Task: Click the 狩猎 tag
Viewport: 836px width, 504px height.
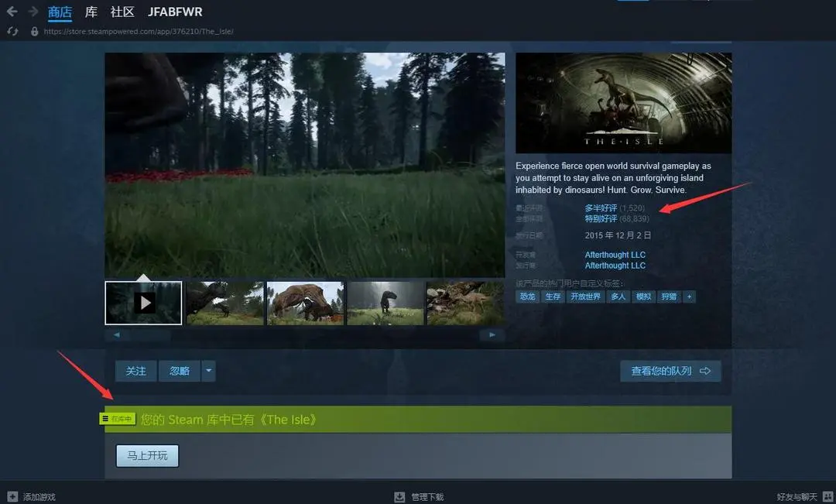Action: (669, 297)
